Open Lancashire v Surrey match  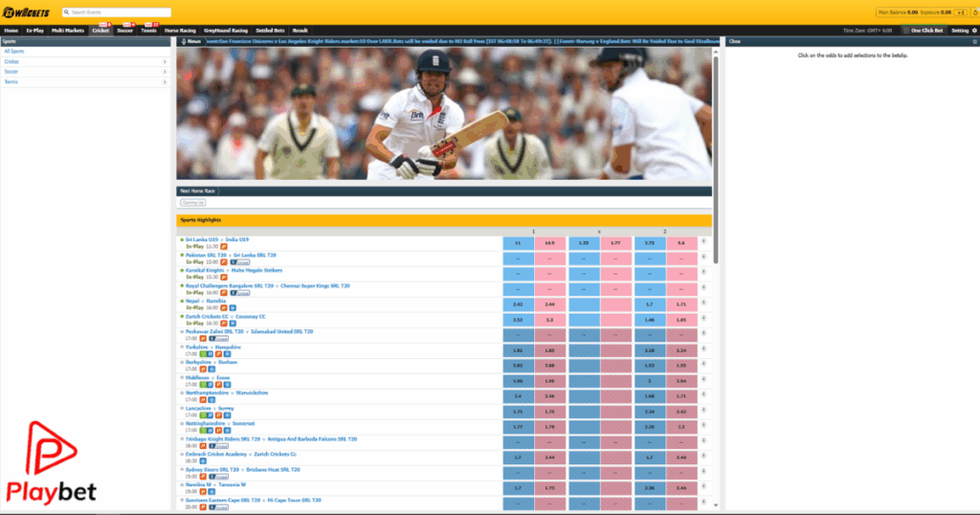tap(210, 408)
